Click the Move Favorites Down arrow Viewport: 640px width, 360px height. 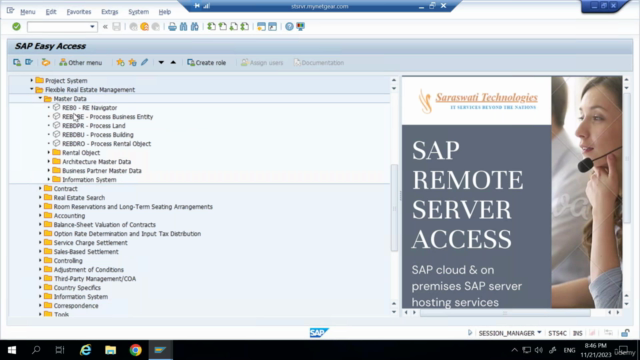[161, 62]
